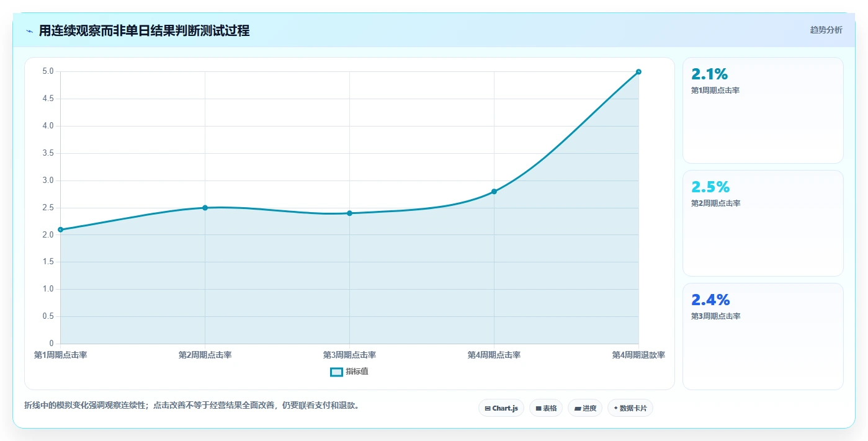Click the 第4周期点击率 x-axis label
Screen dimensions: 868x441
[x=494, y=355]
